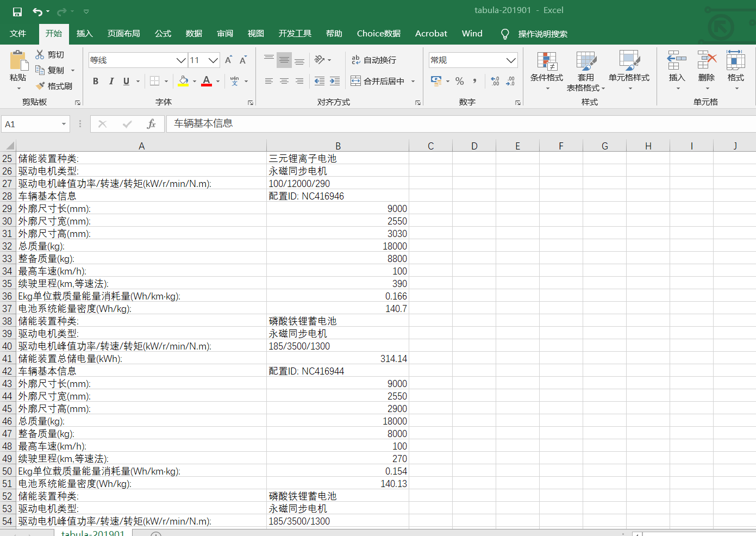This screenshot has width=756, height=536.
Task: Open the number group dialog launcher
Action: (x=518, y=102)
